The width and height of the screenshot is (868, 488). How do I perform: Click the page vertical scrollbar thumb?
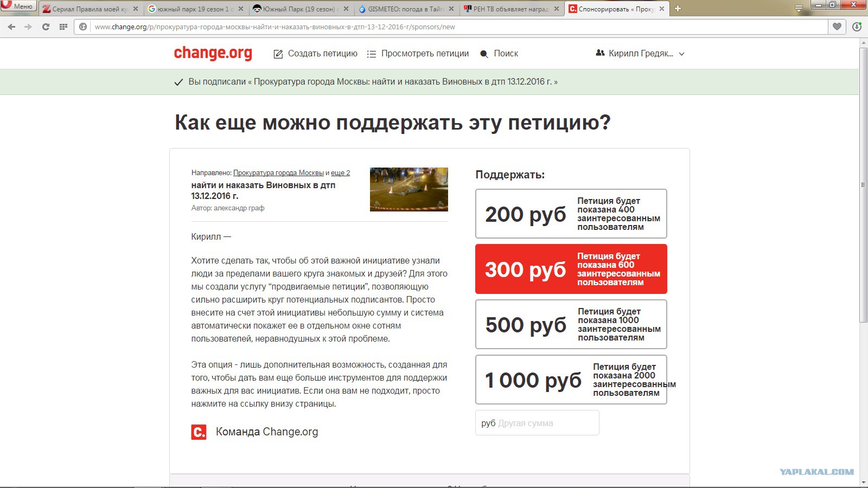point(863,184)
